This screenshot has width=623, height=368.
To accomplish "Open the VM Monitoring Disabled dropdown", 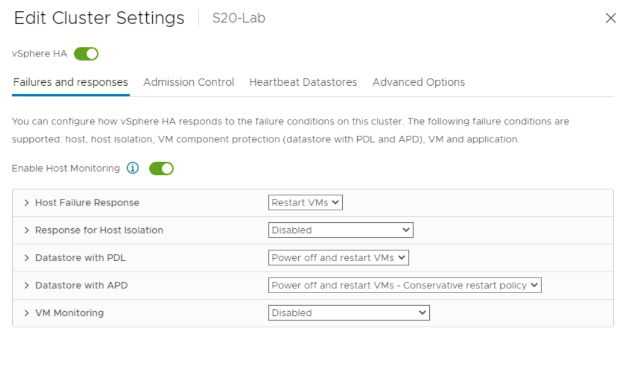I will tap(348, 313).
